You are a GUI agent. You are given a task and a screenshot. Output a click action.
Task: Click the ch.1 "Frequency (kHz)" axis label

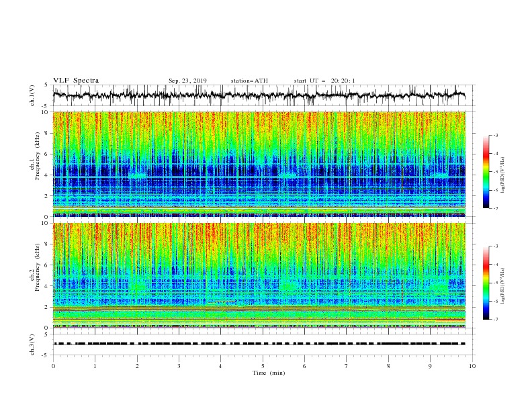38,156
